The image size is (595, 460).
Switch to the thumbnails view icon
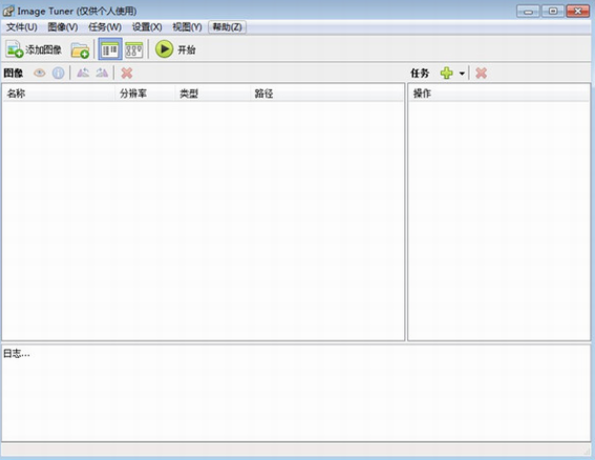click(x=134, y=50)
